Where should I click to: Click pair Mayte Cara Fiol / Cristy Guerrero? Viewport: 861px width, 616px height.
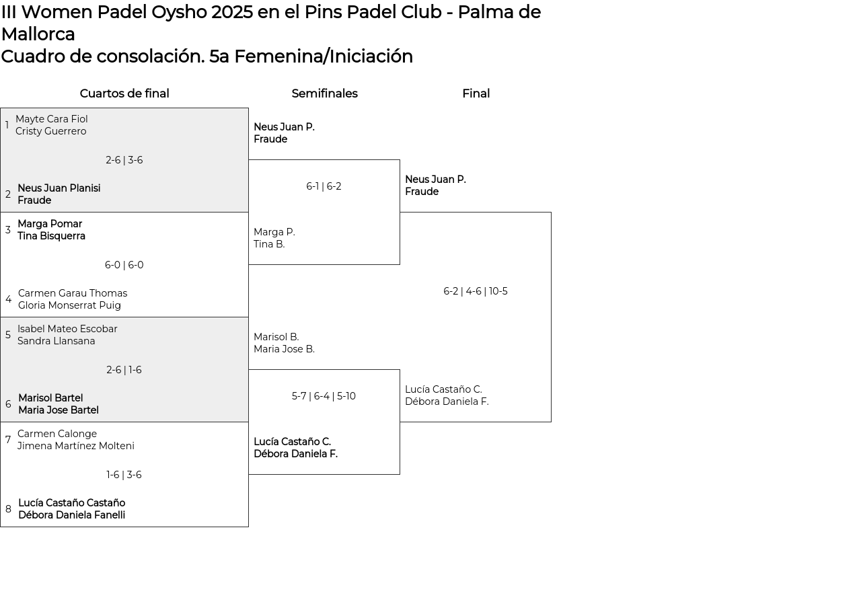(x=52, y=125)
